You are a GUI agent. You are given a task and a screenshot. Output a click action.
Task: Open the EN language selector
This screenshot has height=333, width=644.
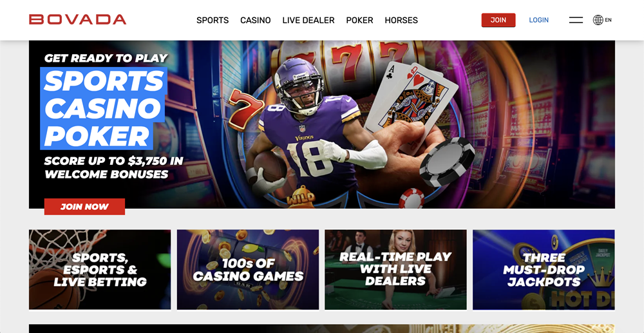[609, 20]
